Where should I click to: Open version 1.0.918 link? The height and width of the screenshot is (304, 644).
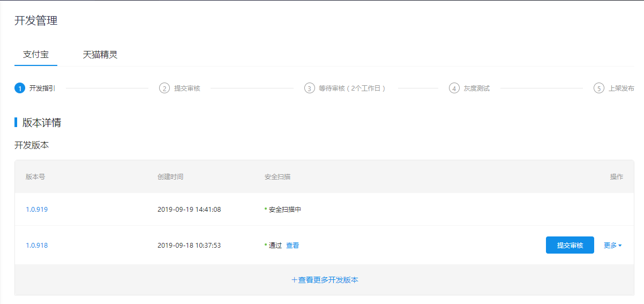[37, 246]
